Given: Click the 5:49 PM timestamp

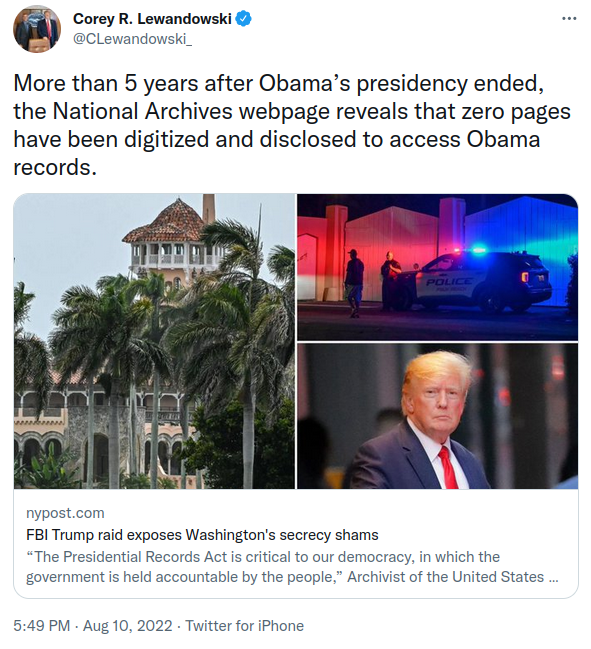Looking at the screenshot, I should (41, 625).
